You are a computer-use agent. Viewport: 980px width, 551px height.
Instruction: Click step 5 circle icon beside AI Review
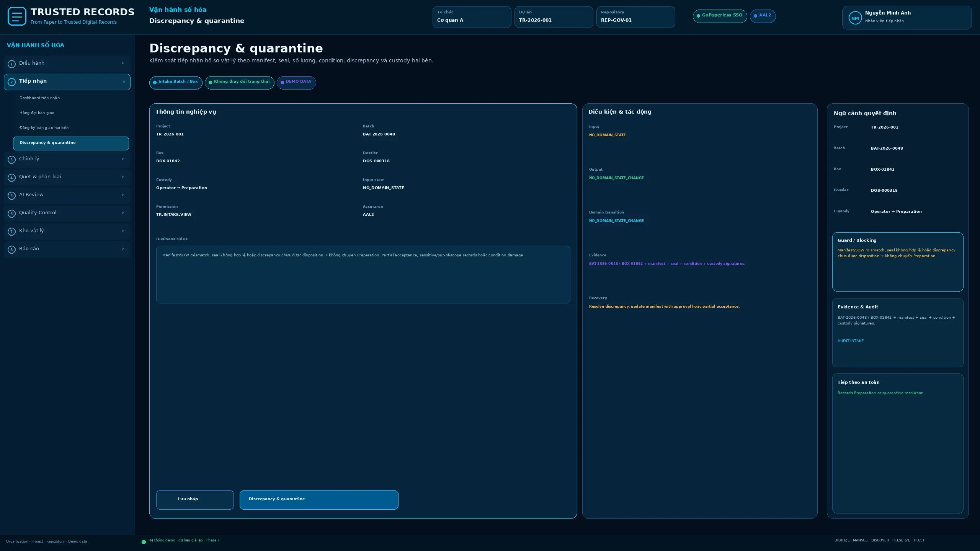coord(11,196)
